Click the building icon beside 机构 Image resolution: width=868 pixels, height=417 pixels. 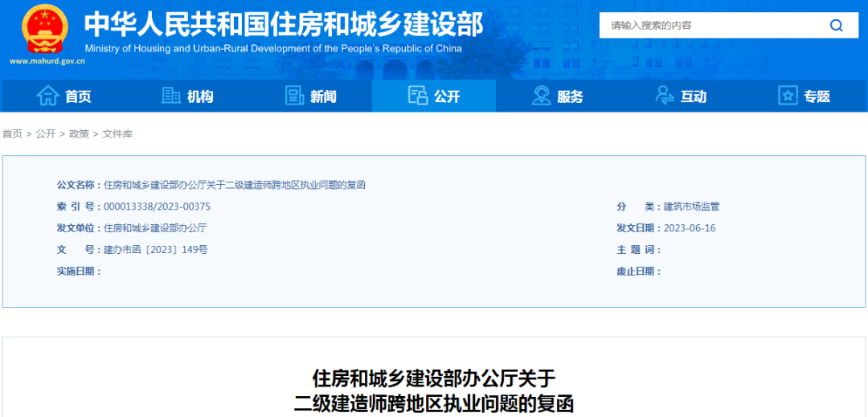[171, 96]
